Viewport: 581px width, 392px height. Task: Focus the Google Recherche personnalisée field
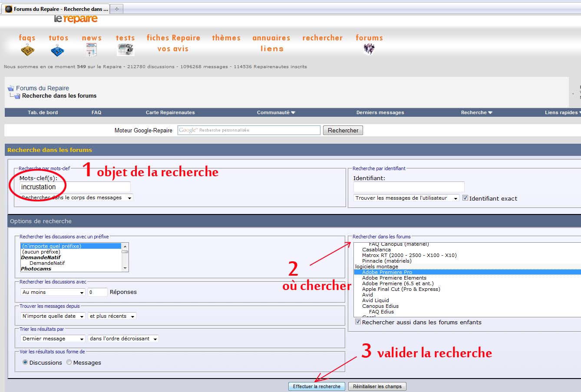[249, 130]
